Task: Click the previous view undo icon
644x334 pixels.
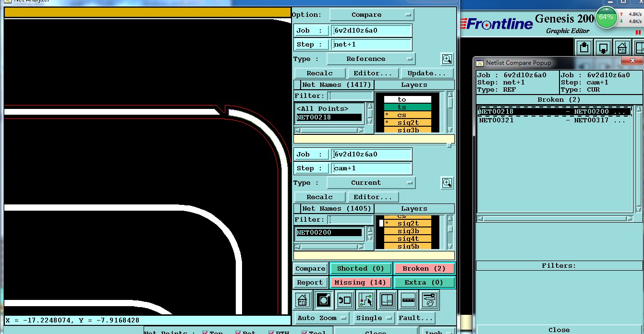Action: pos(344,300)
